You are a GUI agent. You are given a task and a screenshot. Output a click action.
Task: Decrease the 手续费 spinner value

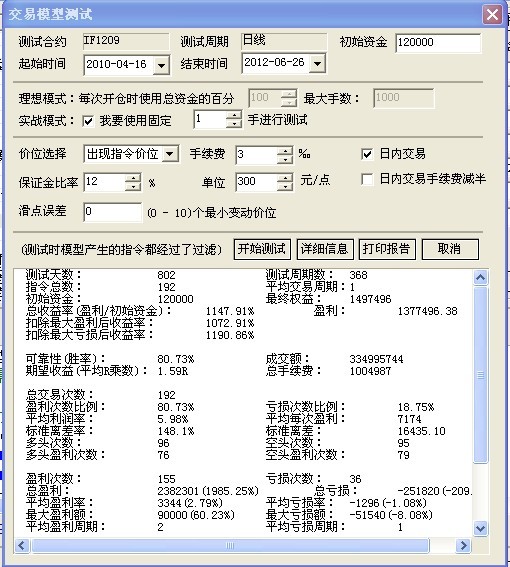[285, 159]
